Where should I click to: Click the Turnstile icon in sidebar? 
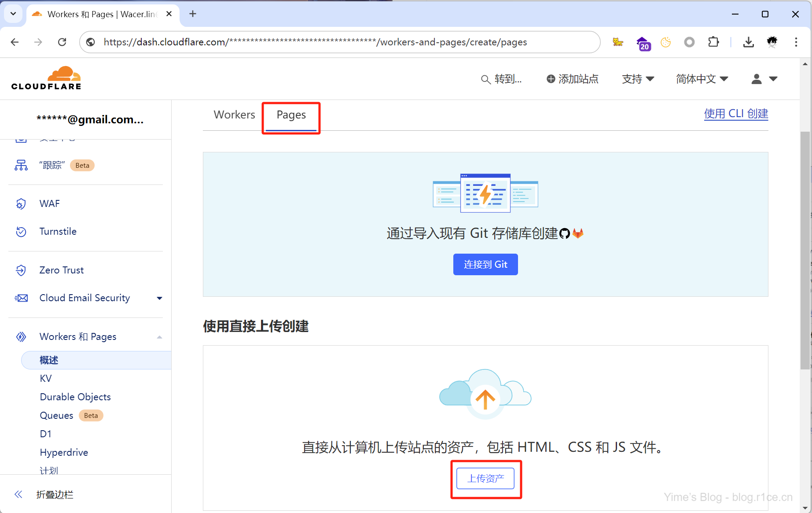coord(21,232)
